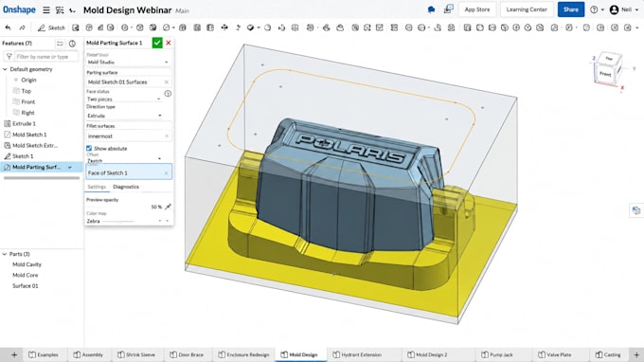The width and height of the screenshot is (644, 362).
Task: Open the Learning Center
Action: click(527, 9)
